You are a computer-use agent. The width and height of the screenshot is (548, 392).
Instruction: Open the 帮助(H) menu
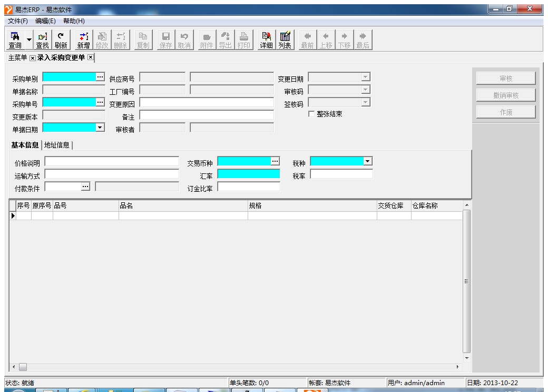74,21
